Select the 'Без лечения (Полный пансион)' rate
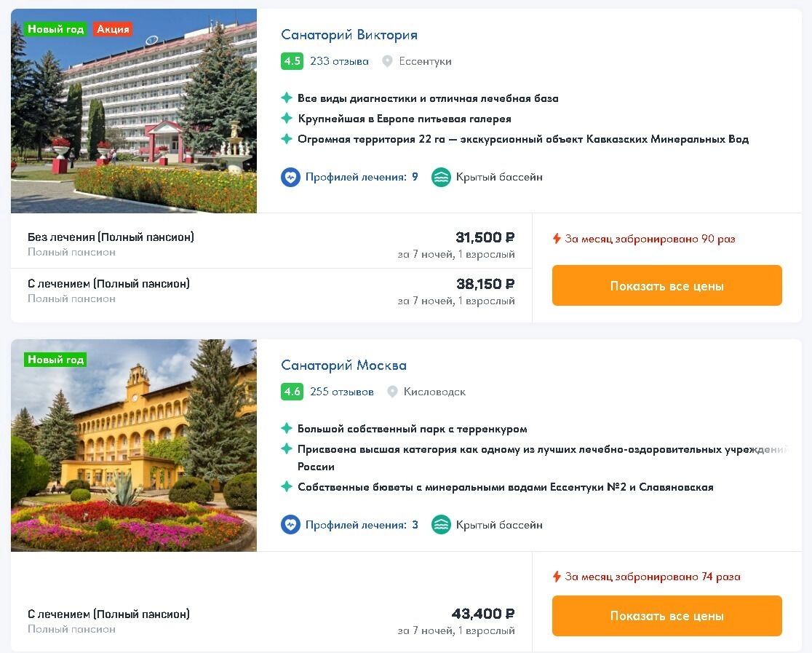This screenshot has height=653, width=812. (111, 237)
